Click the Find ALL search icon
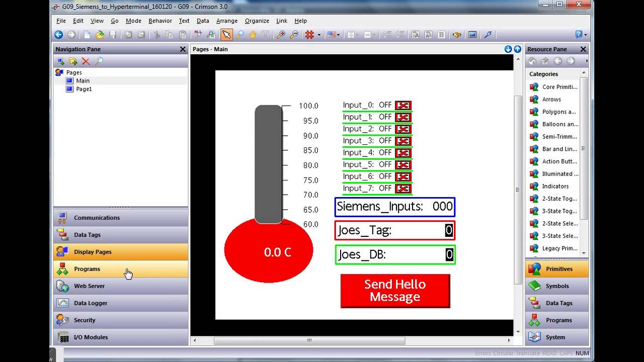Screen dimensions: 644x362 (x=198, y=35)
